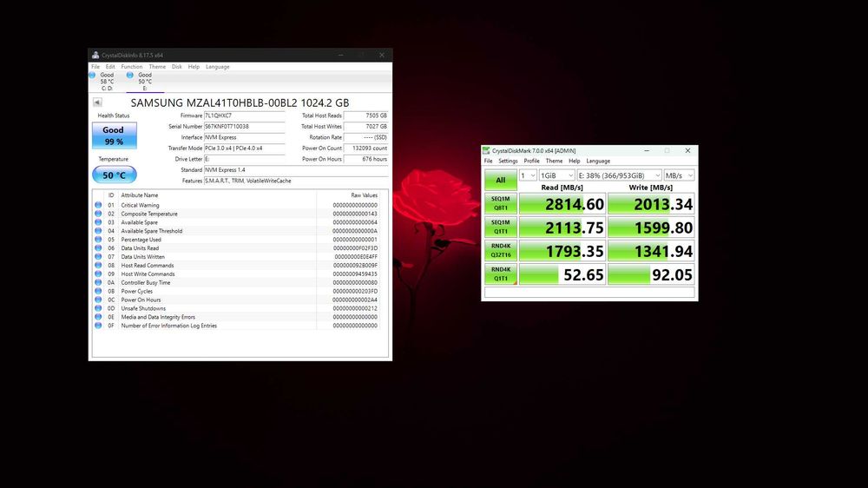The width and height of the screenshot is (868, 488).
Task: Click the status dot for Critical Warning
Action: [98, 205]
